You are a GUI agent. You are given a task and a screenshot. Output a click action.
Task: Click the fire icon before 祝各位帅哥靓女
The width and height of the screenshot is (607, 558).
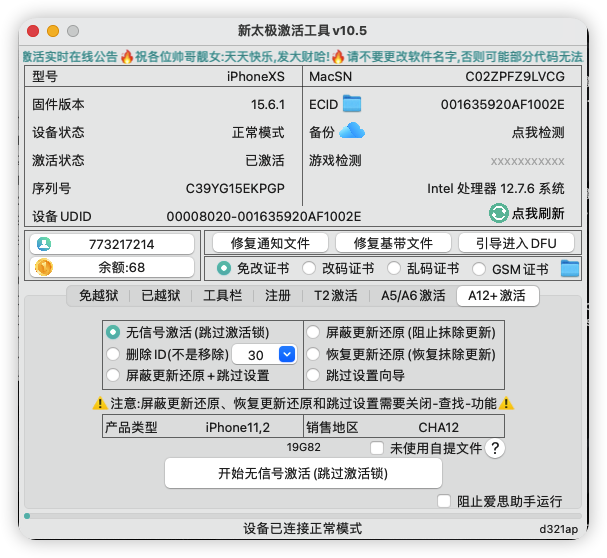tap(127, 57)
